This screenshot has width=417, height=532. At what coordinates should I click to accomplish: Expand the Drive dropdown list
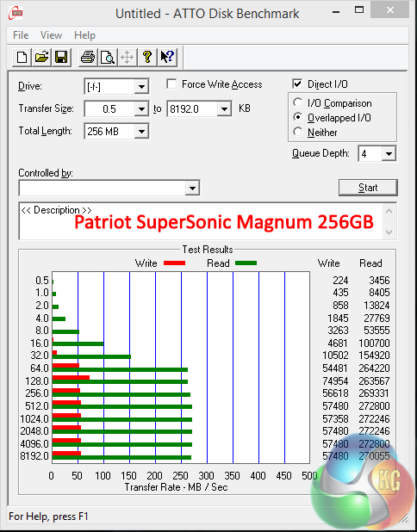click(x=141, y=87)
